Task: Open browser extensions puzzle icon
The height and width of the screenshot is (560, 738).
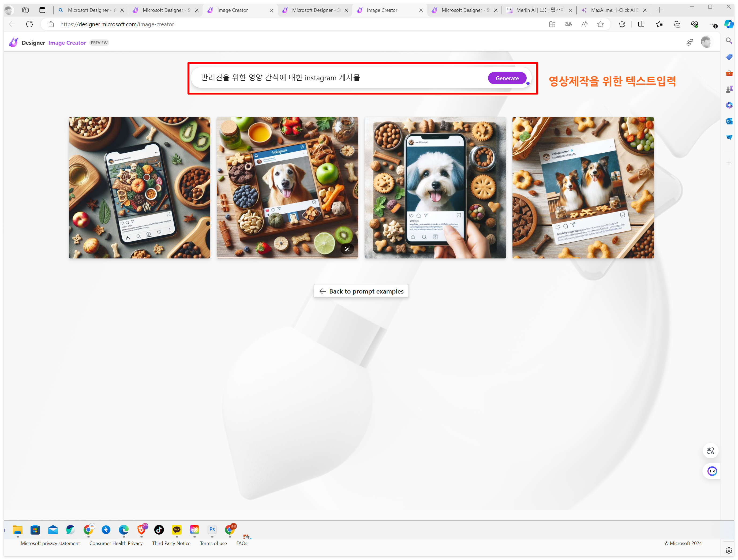Action: click(621, 24)
